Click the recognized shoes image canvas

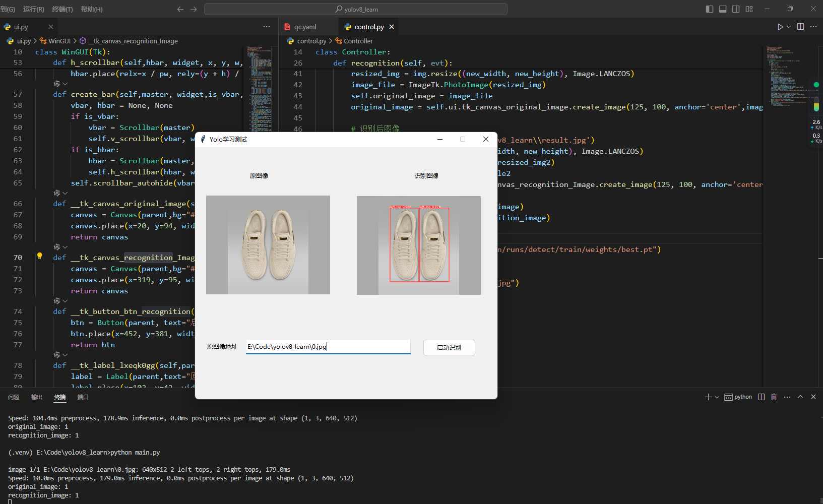tap(419, 245)
